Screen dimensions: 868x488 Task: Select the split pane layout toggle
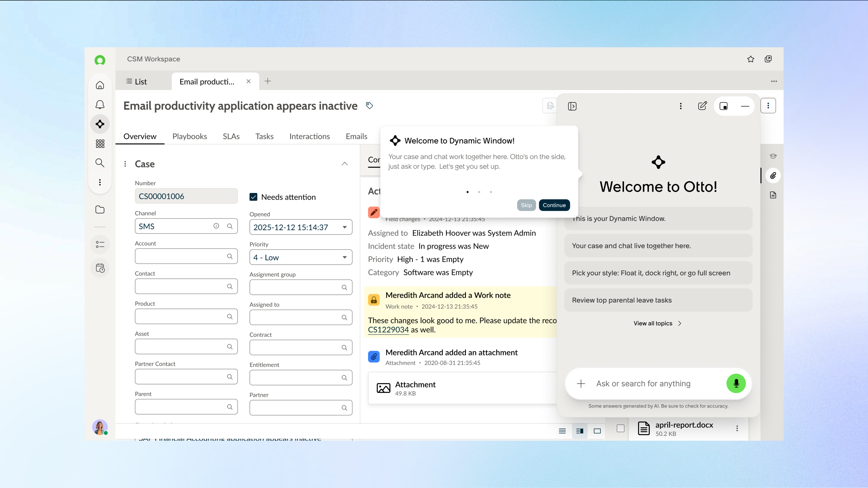click(580, 431)
